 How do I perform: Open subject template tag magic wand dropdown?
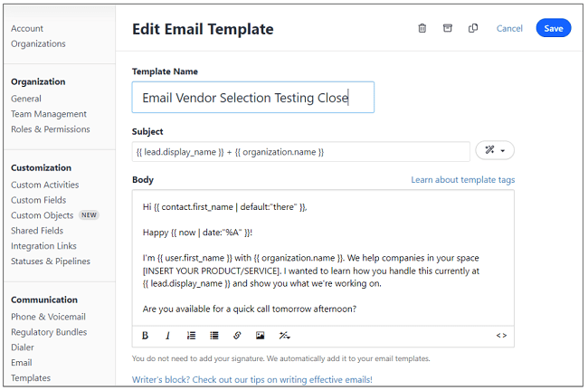[494, 151]
